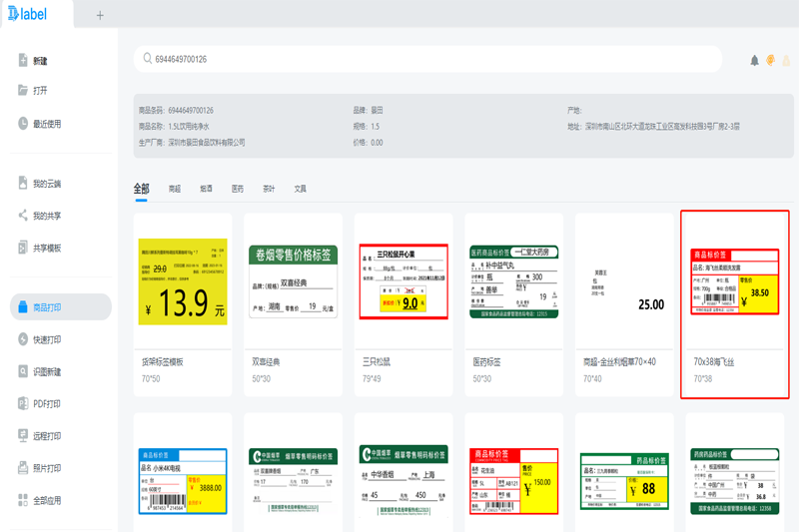799x532 pixels.
Task: Switch to the 烟酒 category tab
Action: pyautogui.click(x=206, y=189)
